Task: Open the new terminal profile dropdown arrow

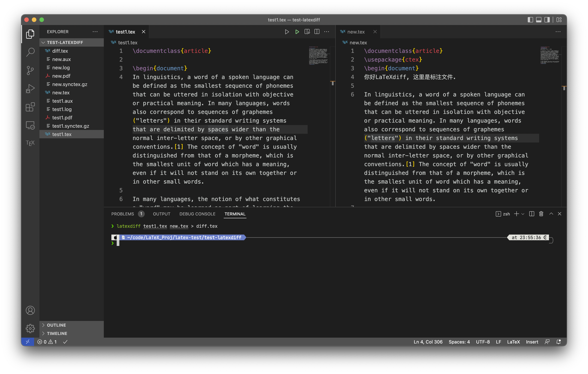Action: click(523, 214)
